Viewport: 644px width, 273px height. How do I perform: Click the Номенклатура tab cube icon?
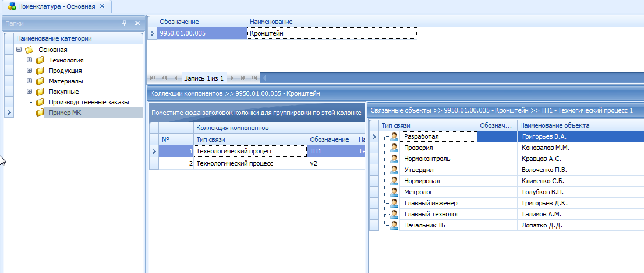(x=13, y=6)
